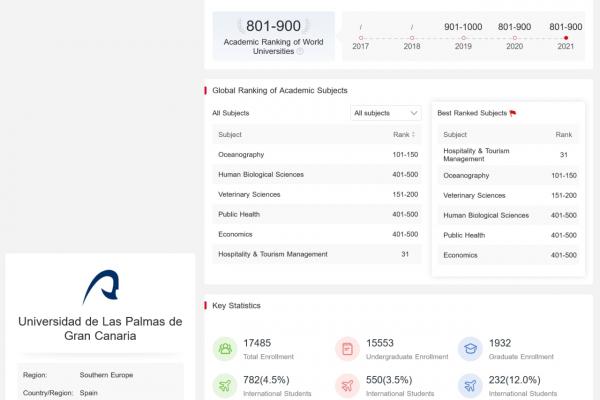
Task: Click Hospitality & Tourism Management in All Subjects table
Action: [x=273, y=254]
